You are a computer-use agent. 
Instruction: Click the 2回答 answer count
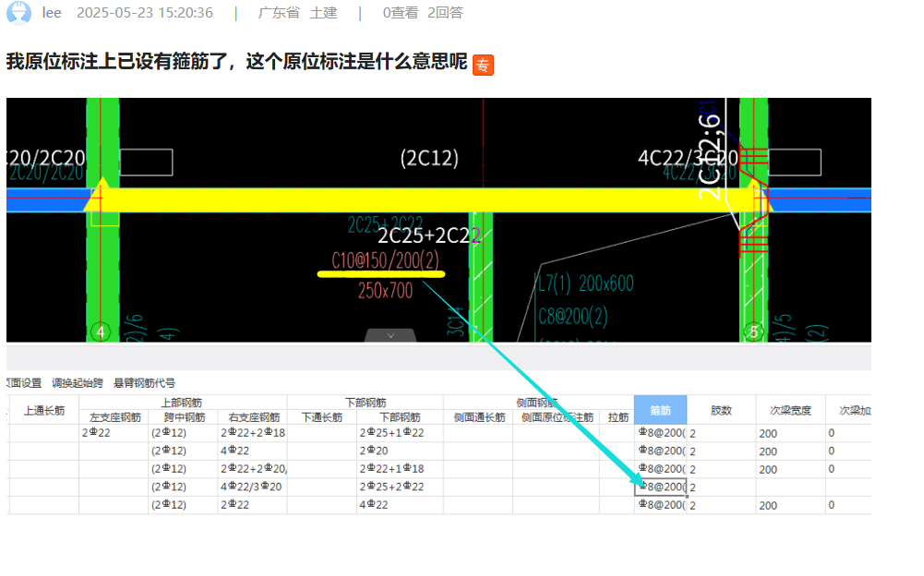tap(446, 13)
